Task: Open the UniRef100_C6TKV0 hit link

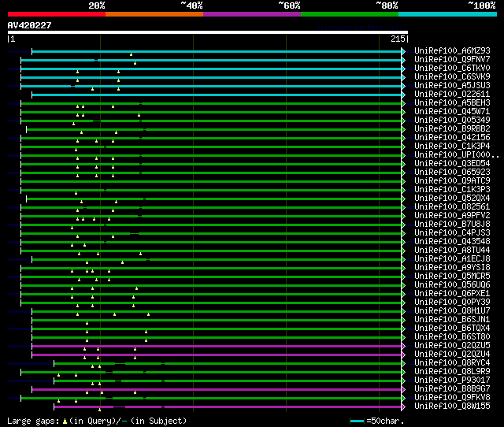Action: coord(452,69)
